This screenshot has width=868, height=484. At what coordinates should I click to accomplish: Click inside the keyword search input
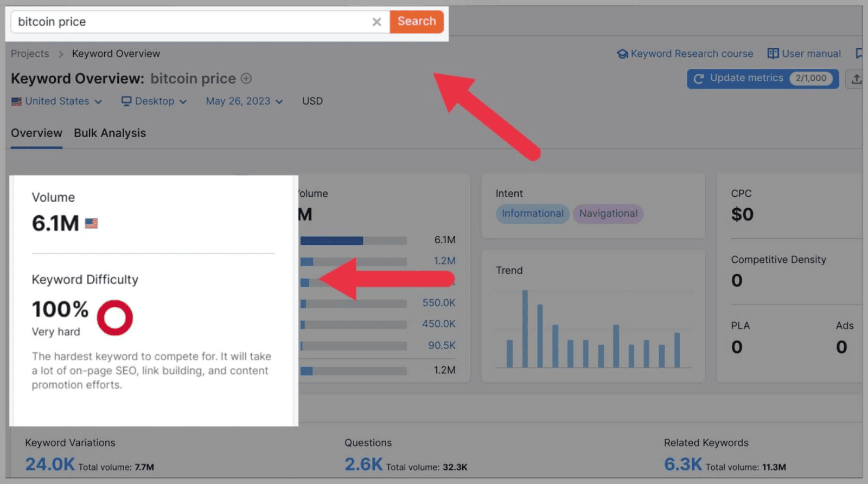190,22
